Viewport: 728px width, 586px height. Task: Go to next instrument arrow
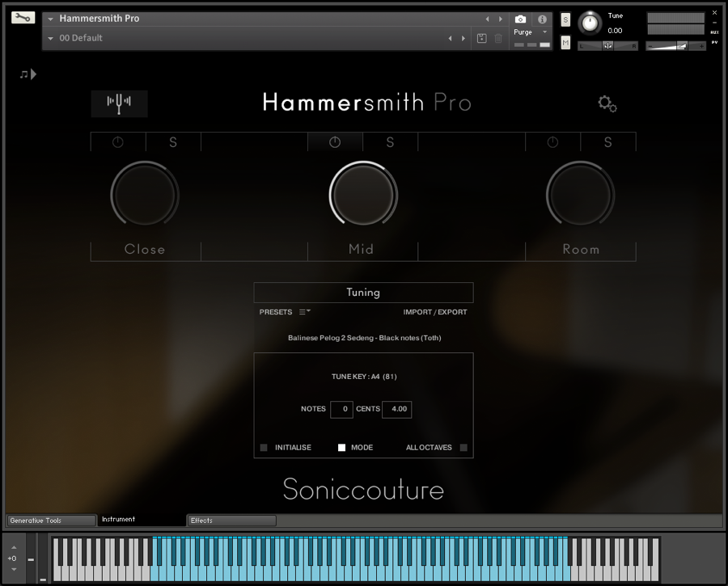pyautogui.click(x=501, y=19)
